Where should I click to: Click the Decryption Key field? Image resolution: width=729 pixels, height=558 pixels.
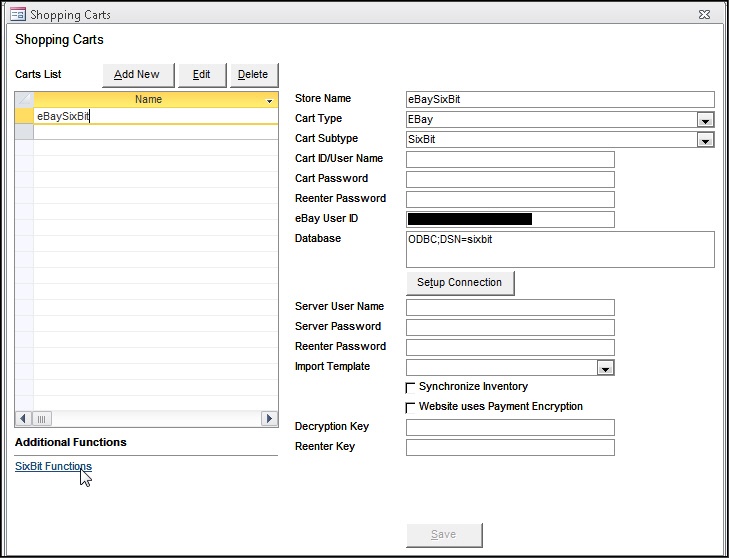(x=510, y=427)
